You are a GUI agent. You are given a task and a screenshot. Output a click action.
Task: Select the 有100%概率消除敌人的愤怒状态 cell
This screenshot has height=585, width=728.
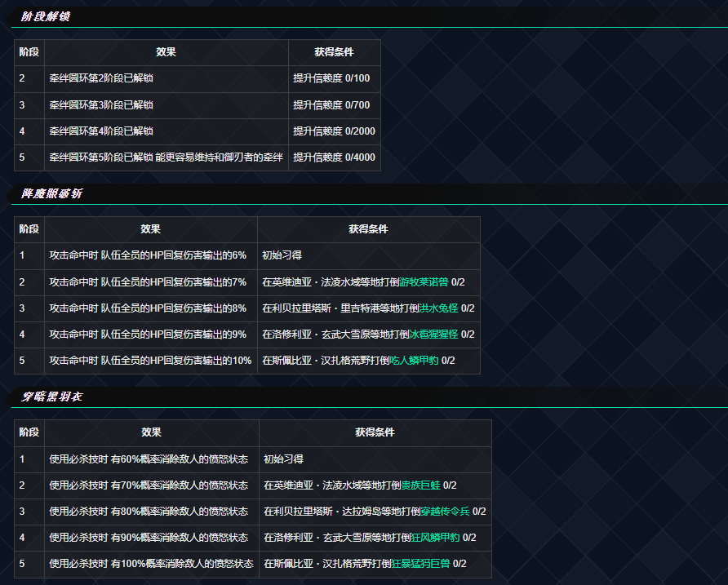[x=149, y=563]
